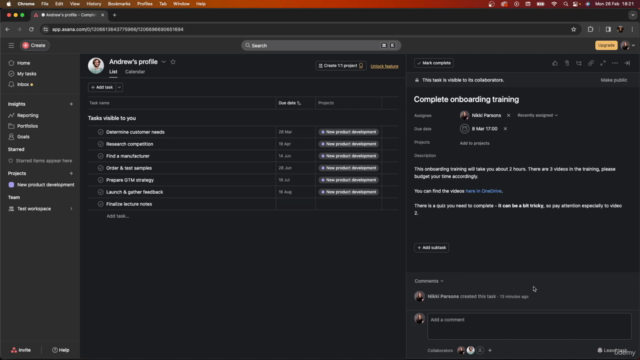Go back in browser history
The height and width of the screenshot is (360, 640).
[x=7, y=29]
